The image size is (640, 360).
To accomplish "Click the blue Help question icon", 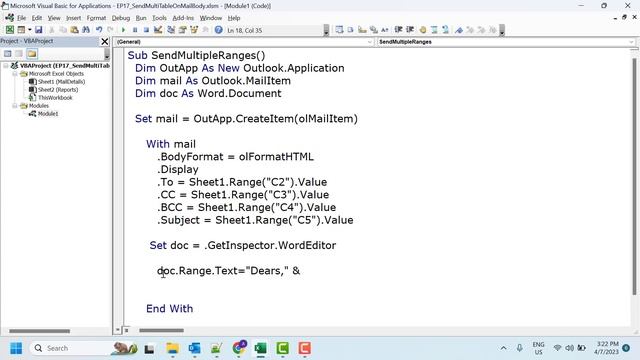I will (218, 30).
